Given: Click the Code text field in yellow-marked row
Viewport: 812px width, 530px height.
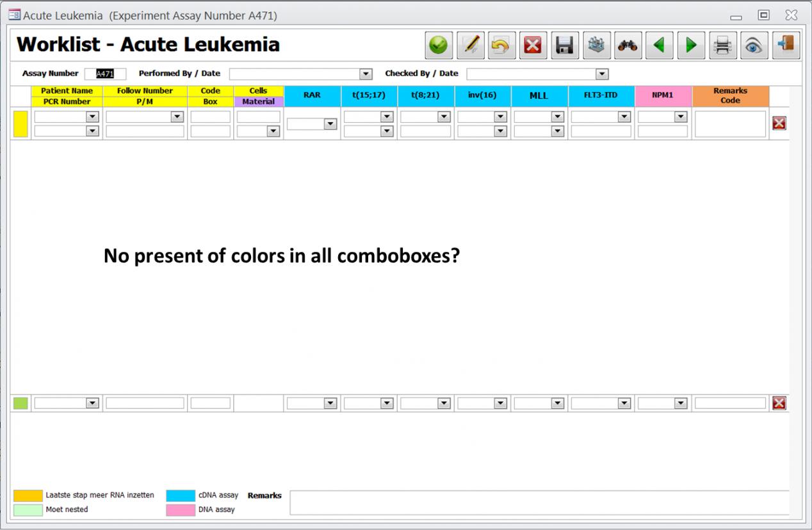Looking at the screenshot, I should click(x=210, y=117).
